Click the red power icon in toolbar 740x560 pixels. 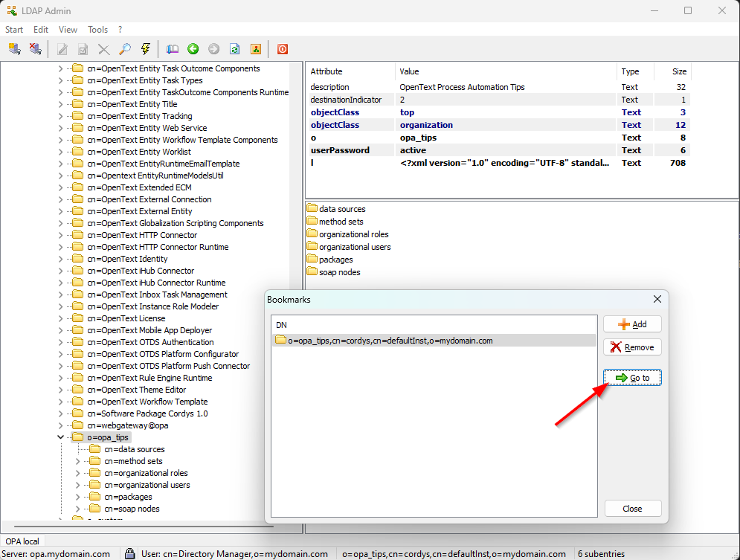(x=283, y=49)
